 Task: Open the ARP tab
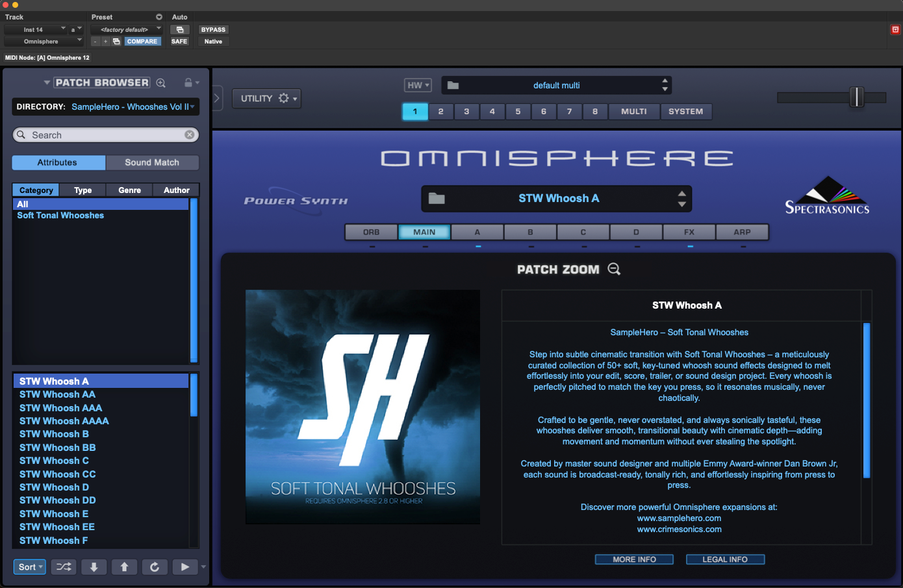[742, 232]
